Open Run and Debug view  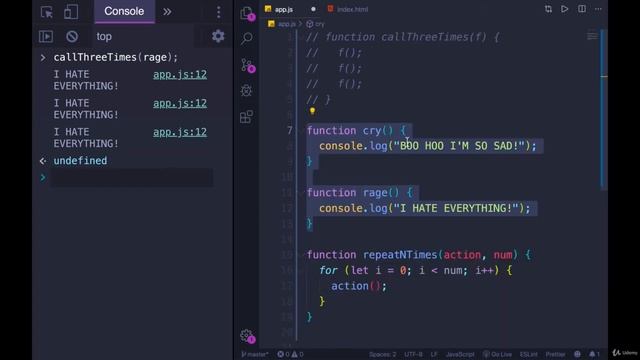click(246, 91)
